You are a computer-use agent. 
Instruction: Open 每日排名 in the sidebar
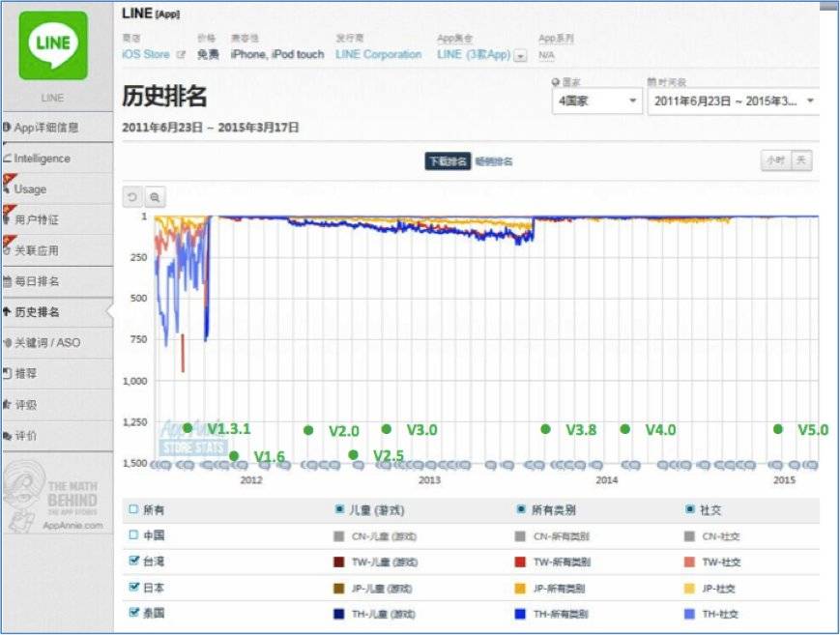pyautogui.click(x=57, y=281)
